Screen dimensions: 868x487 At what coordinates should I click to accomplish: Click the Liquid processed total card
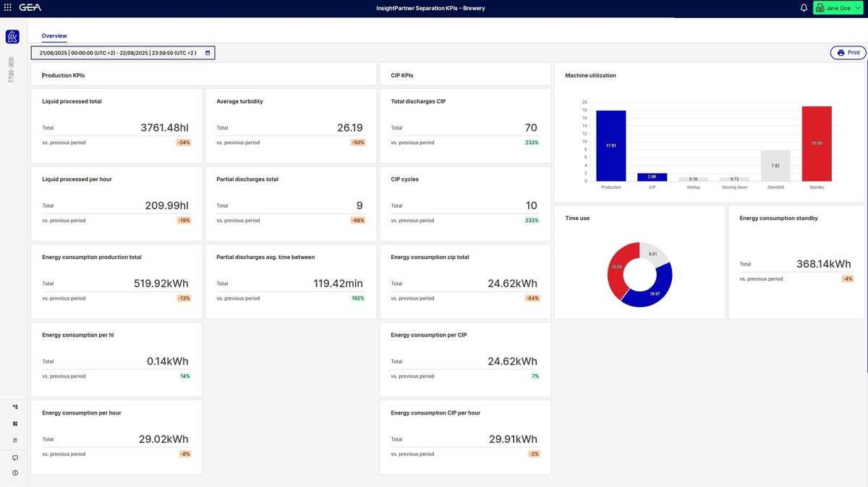tap(116, 125)
